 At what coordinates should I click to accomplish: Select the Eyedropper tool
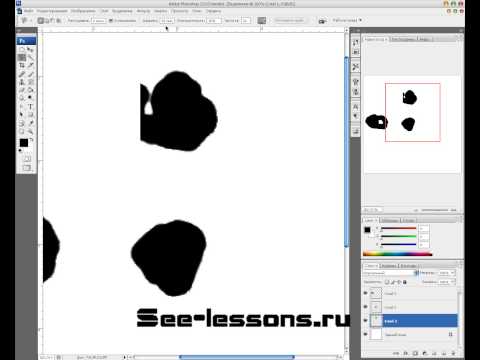30,123
